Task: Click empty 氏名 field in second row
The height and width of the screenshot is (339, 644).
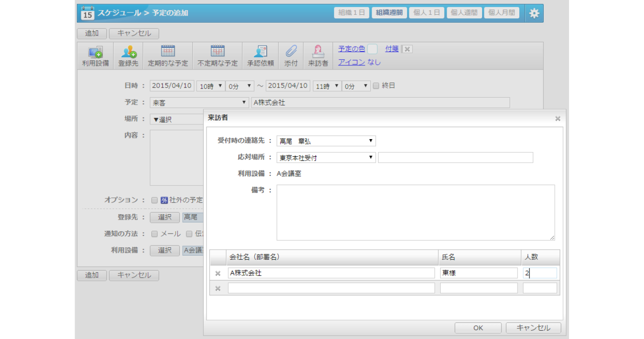Action: [x=479, y=288]
